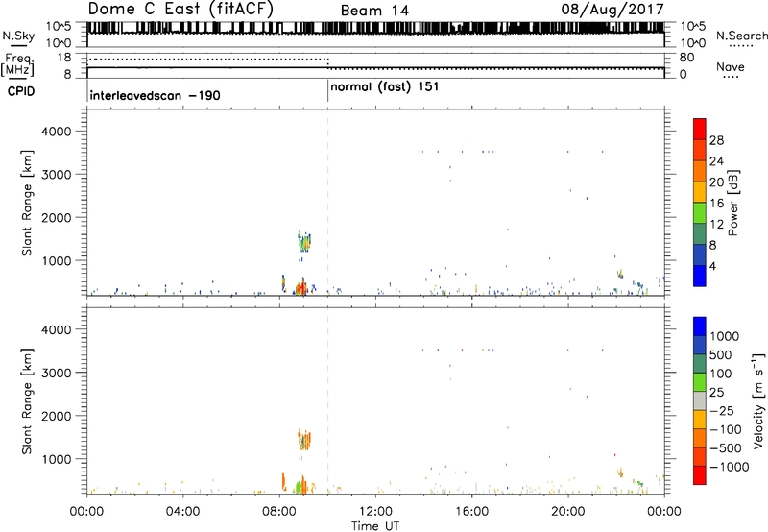Click the '20:00' time tick label

coord(567,512)
